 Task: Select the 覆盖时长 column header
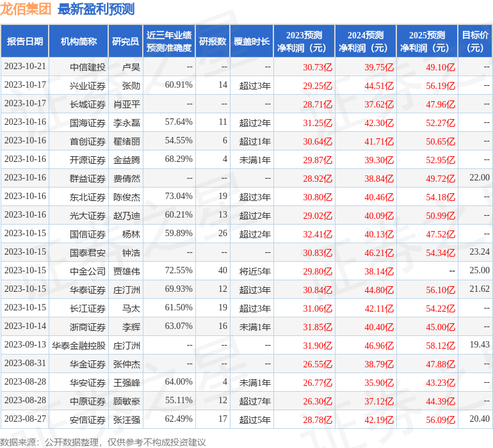pos(252,41)
